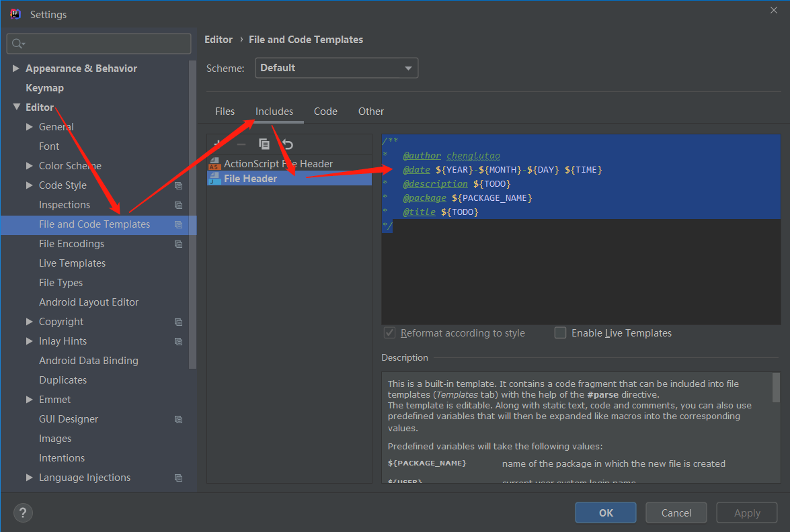Click the Apply button

(x=747, y=513)
